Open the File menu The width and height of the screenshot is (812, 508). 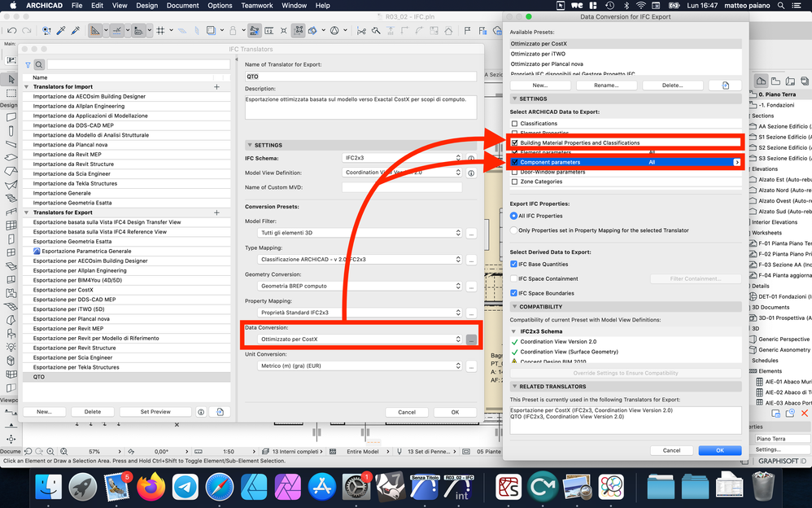point(76,5)
